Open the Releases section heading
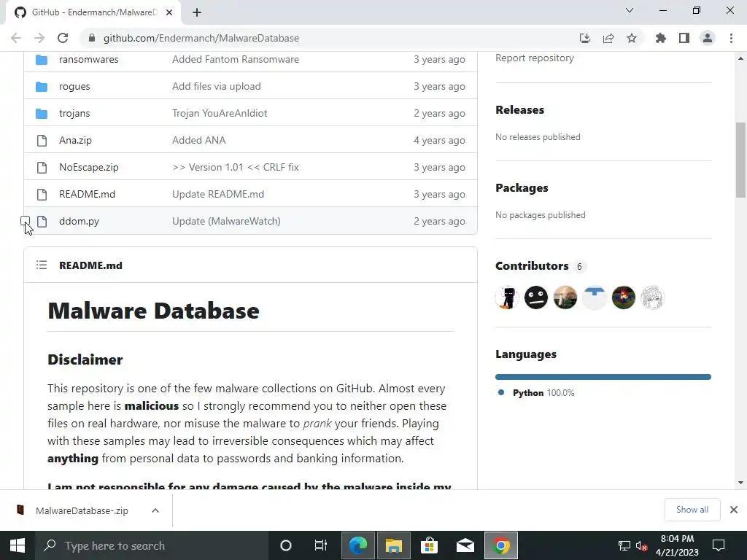This screenshot has width=747, height=560. click(x=519, y=110)
